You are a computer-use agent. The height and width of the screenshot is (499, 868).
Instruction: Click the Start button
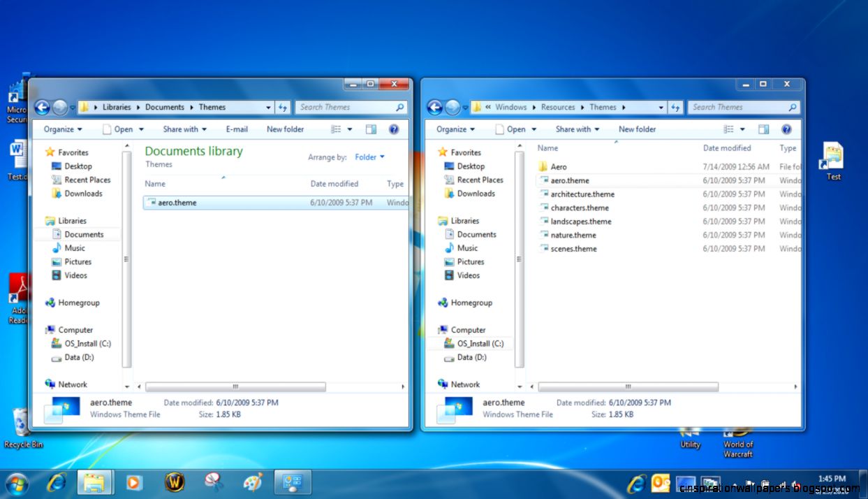point(15,482)
